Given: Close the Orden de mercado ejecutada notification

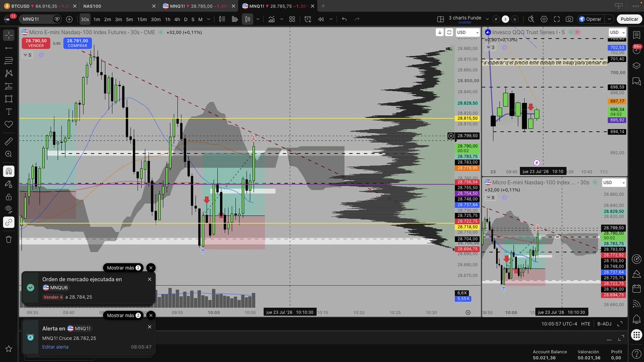Looking at the screenshot, I should (x=149, y=279).
